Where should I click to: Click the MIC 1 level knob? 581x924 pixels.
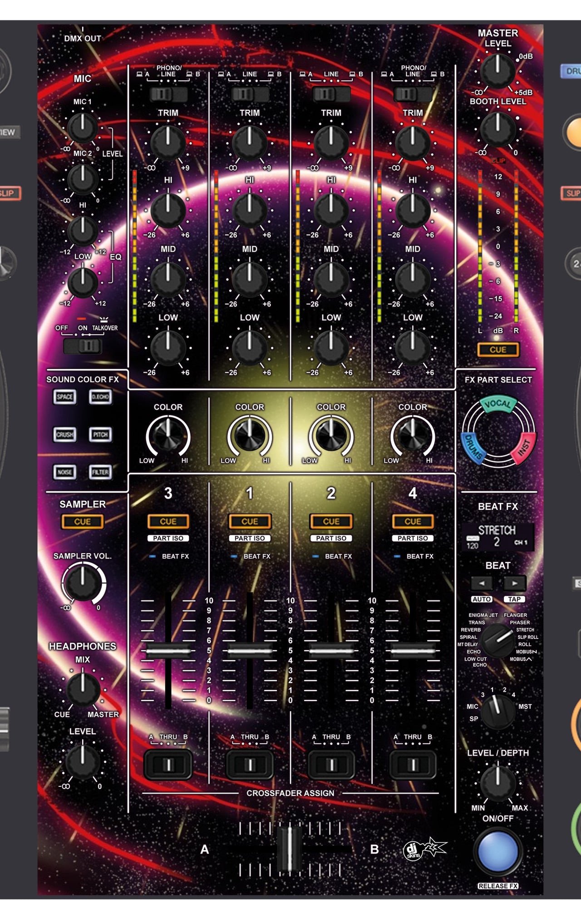coord(83,128)
